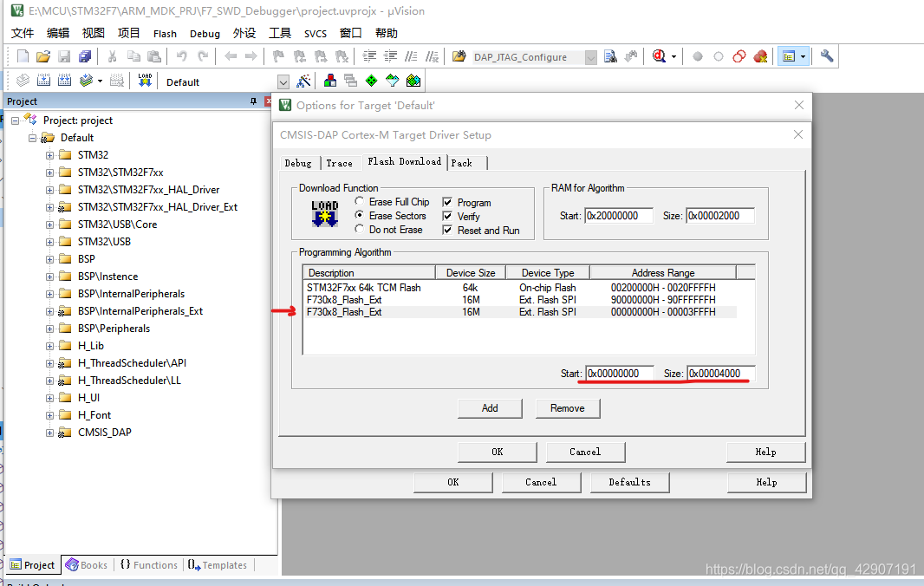The height and width of the screenshot is (586, 924).
Task: Click the Kill All Breakpoints icon
Action: (x=761, y=56)
